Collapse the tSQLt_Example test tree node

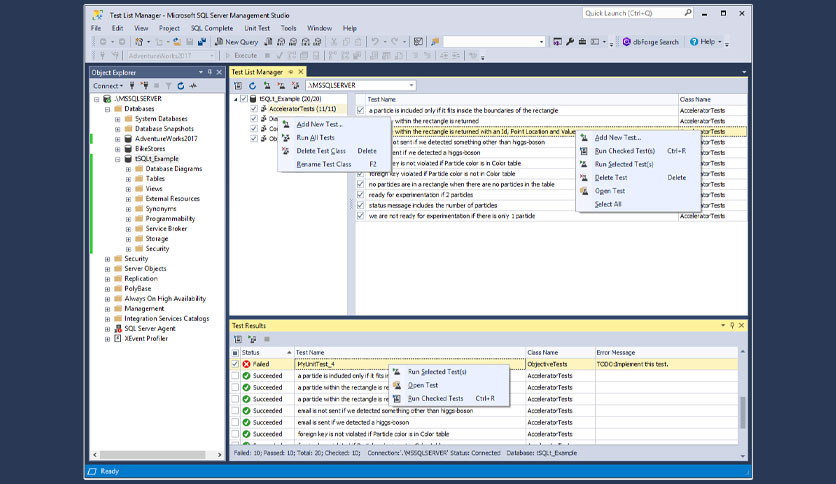tap(236, 99)
